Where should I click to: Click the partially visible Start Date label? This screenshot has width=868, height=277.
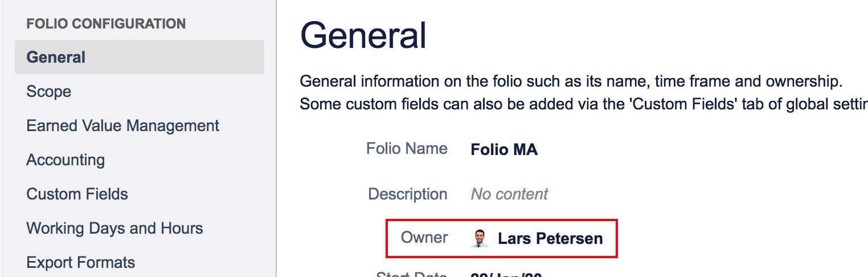(411, 274)
